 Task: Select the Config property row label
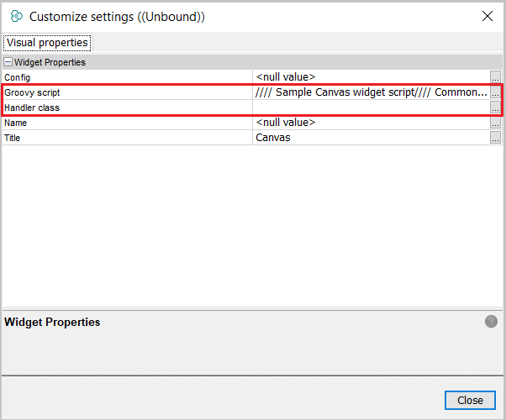point(18,77)
